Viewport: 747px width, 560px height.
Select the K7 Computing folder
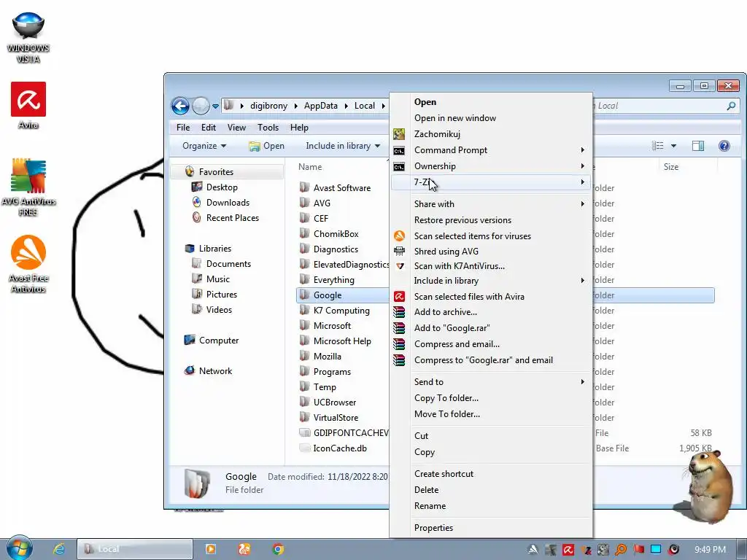pos(334,311)
